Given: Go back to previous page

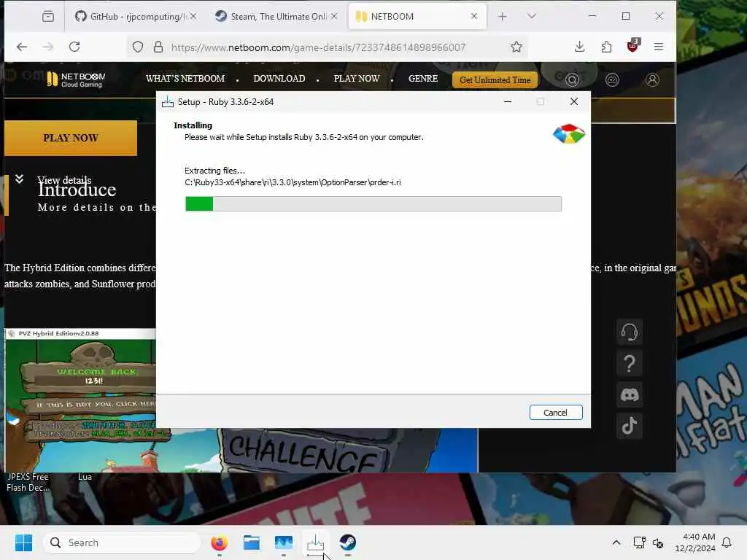Looking at the screenshot, I should coord(21,47).
